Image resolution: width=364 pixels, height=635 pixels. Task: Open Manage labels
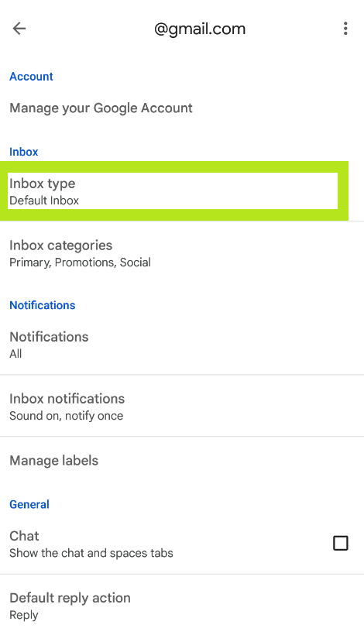coord(182,461)
